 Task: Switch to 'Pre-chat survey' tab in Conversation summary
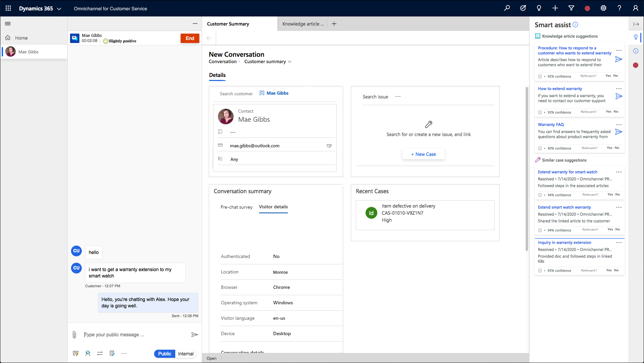(x=236, y=207)
